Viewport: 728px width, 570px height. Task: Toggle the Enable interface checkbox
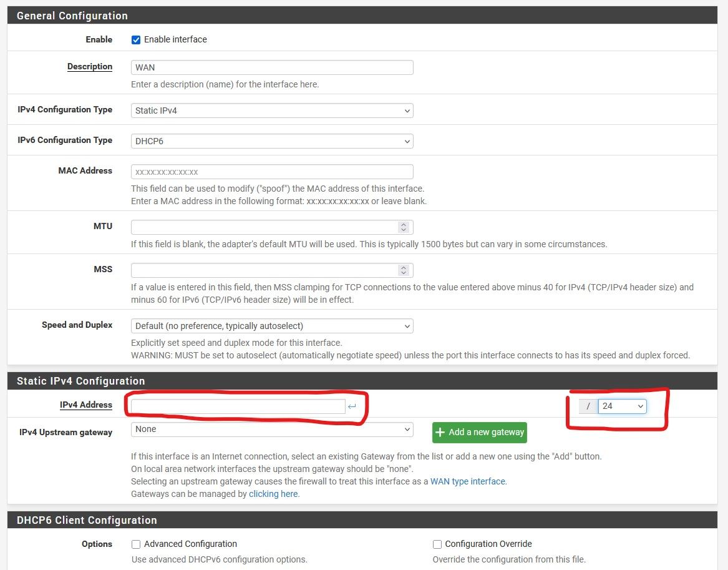point(136,39)
